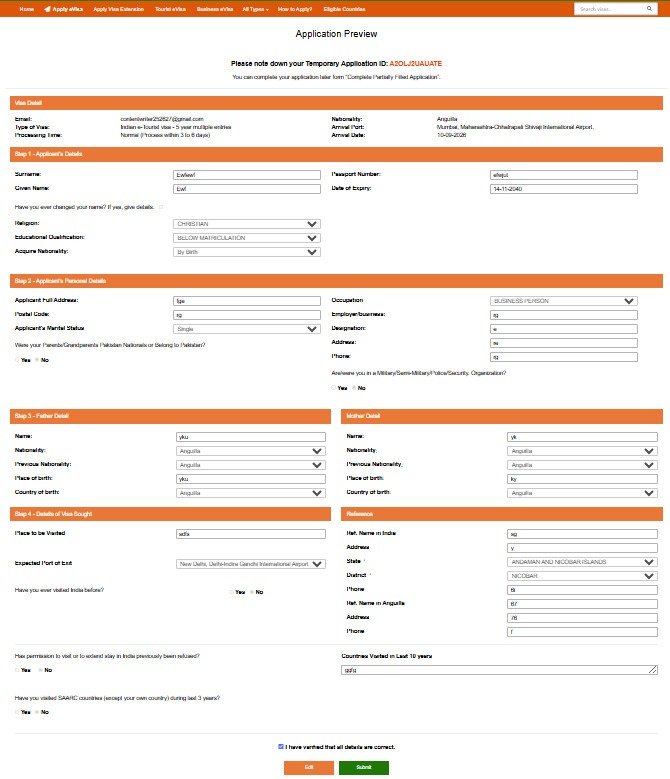
Task: Click resize handle of Countries Visited textarea
Action: pyautogui.click(x=653, y=670)
